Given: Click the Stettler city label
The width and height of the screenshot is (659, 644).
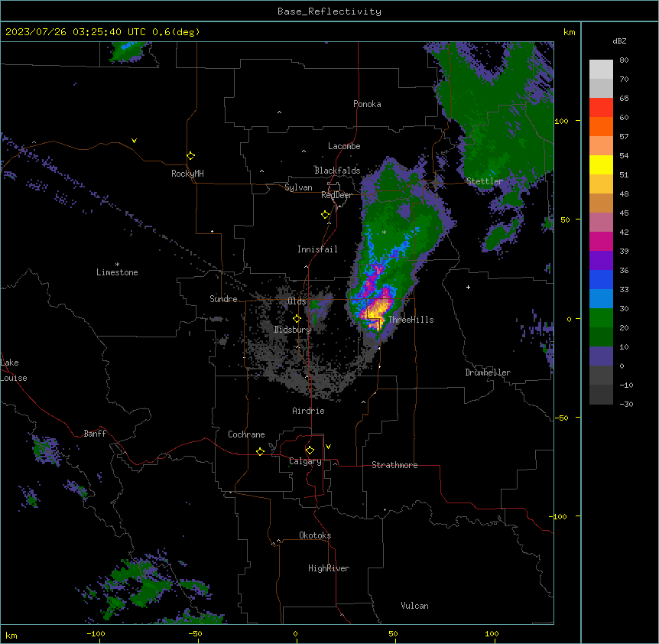Looking at the screenshot, I should pyautogui.click(x=485, y=181).
